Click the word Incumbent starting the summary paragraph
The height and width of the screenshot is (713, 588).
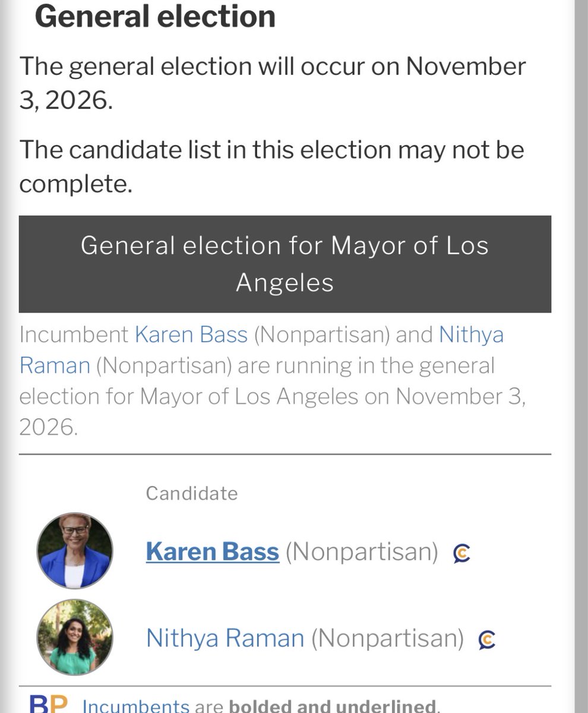[x=74, y=335]
